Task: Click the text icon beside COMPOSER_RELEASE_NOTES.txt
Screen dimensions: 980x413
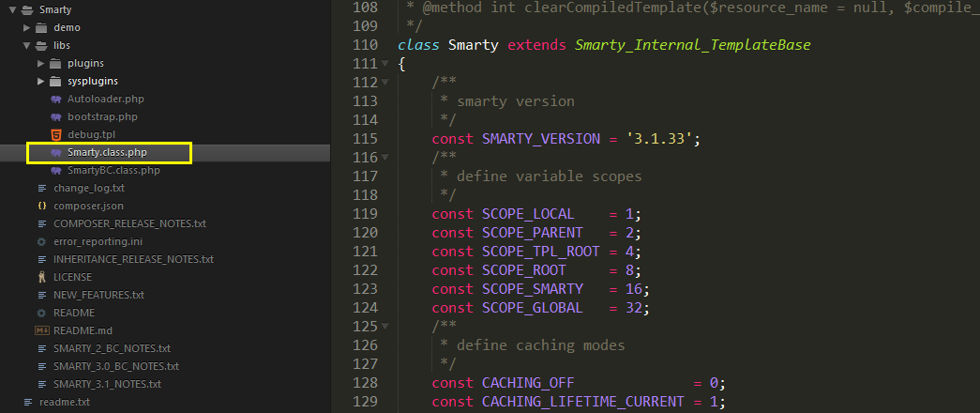Action: (42, 223)
